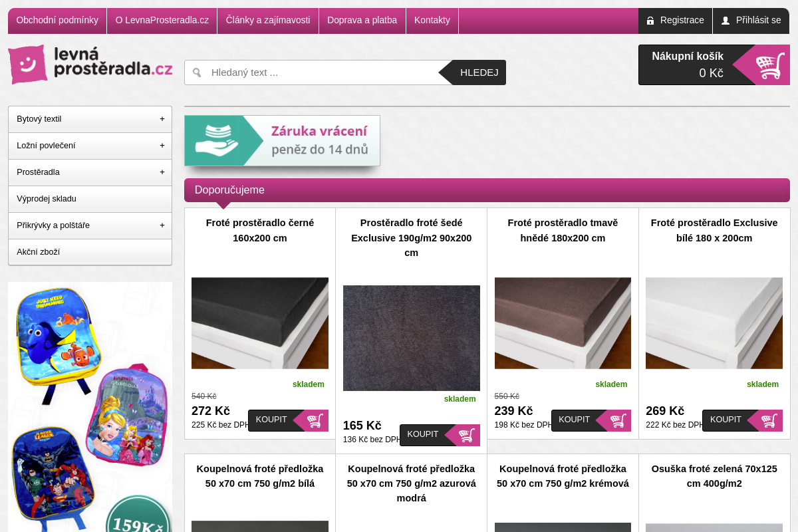798x532 pixels.
Task: Open the Kontakty page
Action: pyautogui.click(x=432, y=21)
